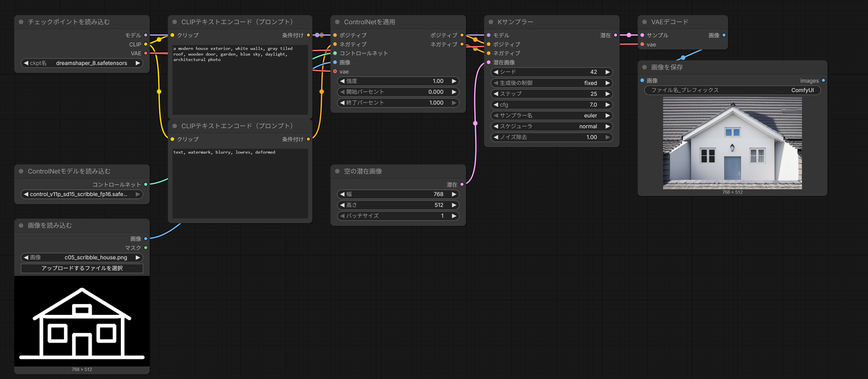Open the 生成後の制御 fixed combo

(552, 83)
